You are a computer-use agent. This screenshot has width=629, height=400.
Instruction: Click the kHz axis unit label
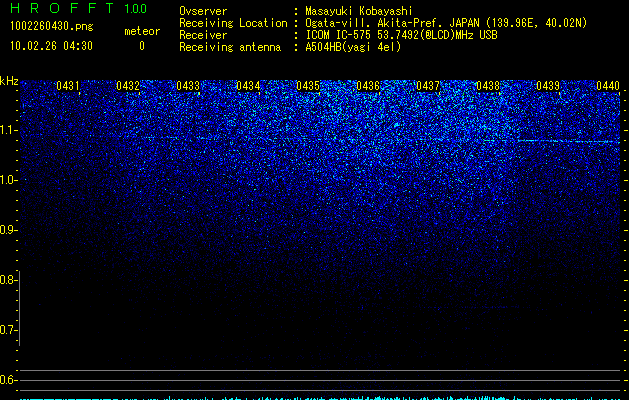(9, 81)
